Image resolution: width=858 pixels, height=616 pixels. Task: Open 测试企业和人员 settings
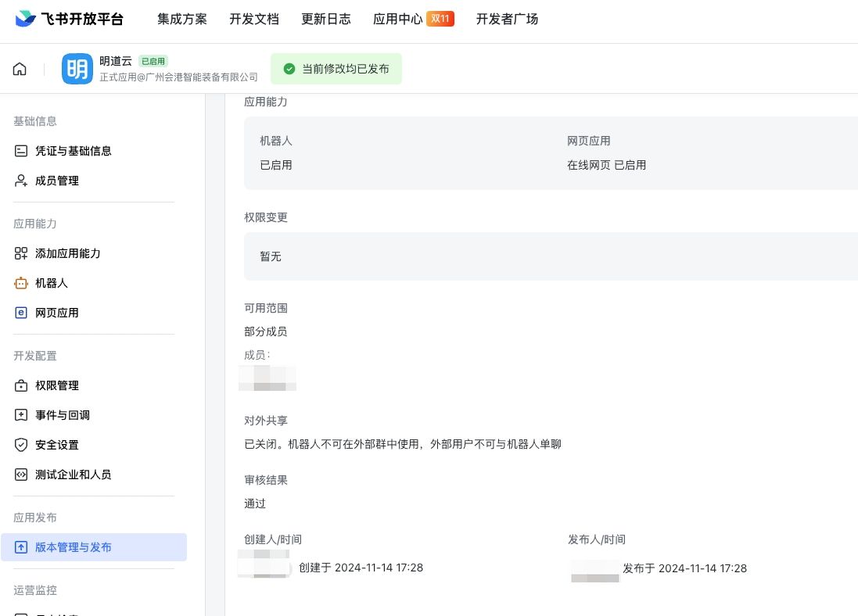click(x=73, y=475)
